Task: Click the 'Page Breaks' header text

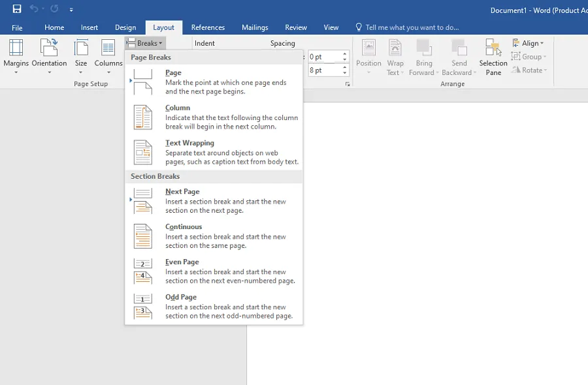Action: tap(151, 57)
